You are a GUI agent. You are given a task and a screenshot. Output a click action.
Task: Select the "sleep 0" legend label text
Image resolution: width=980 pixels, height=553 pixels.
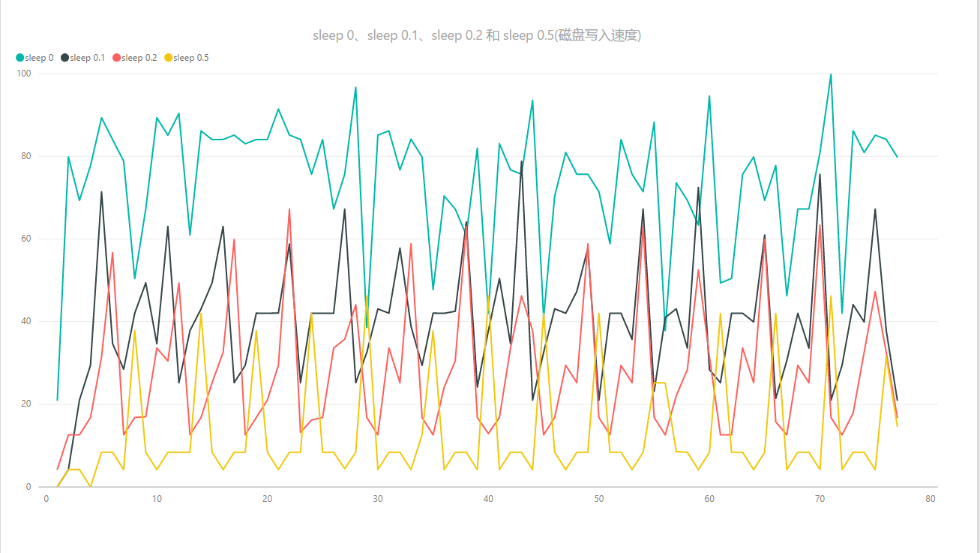pyautogui.click(x=39, y=58)
